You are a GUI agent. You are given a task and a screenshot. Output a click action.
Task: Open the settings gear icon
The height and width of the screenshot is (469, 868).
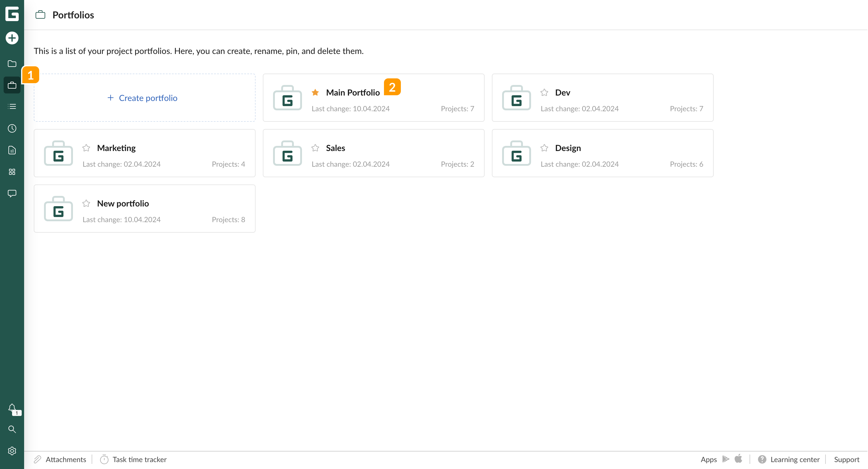(x=12, y=451)
